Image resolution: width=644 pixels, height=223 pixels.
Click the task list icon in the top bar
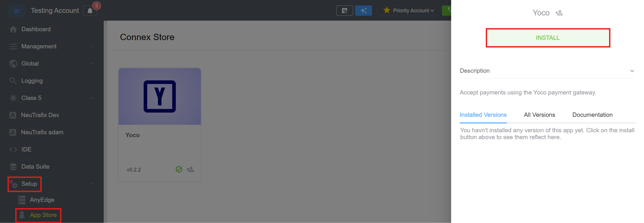345,11
